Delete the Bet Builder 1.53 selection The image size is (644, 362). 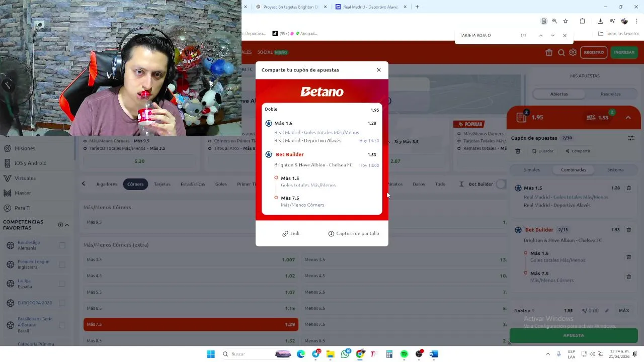628,230
